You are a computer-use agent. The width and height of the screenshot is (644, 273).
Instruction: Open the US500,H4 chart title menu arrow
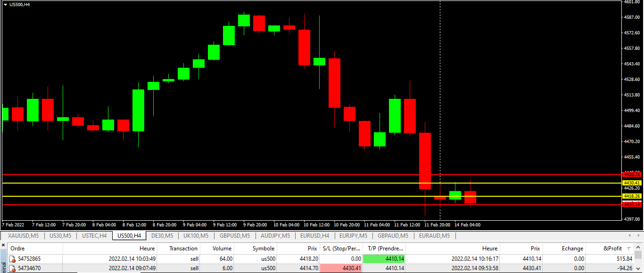pos(5,4)
